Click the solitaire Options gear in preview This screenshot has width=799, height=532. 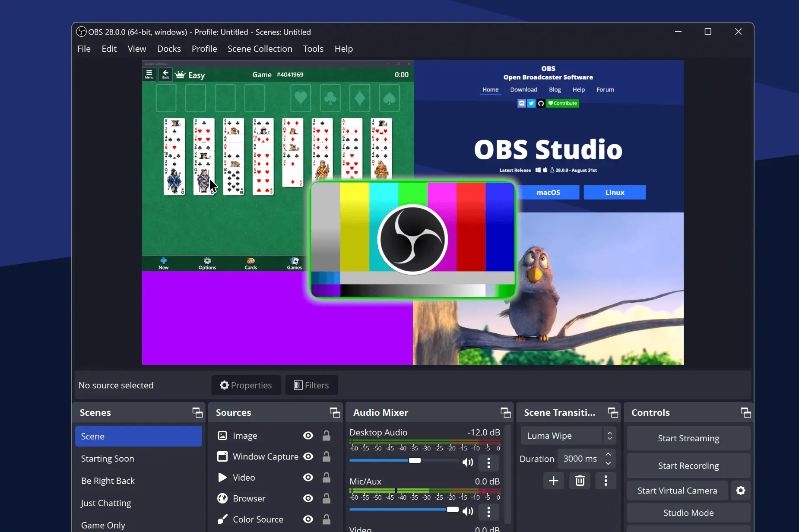click(x=207, y=263)
